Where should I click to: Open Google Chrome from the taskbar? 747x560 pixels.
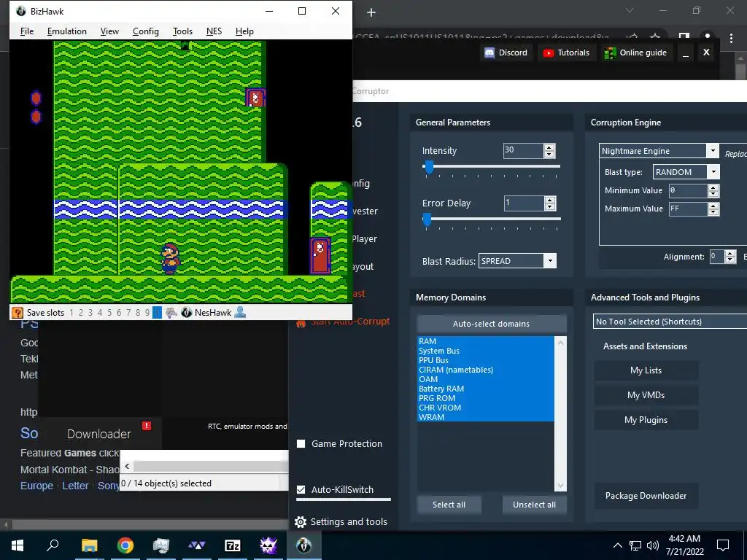pyautogui.click(x=125, y=545)
